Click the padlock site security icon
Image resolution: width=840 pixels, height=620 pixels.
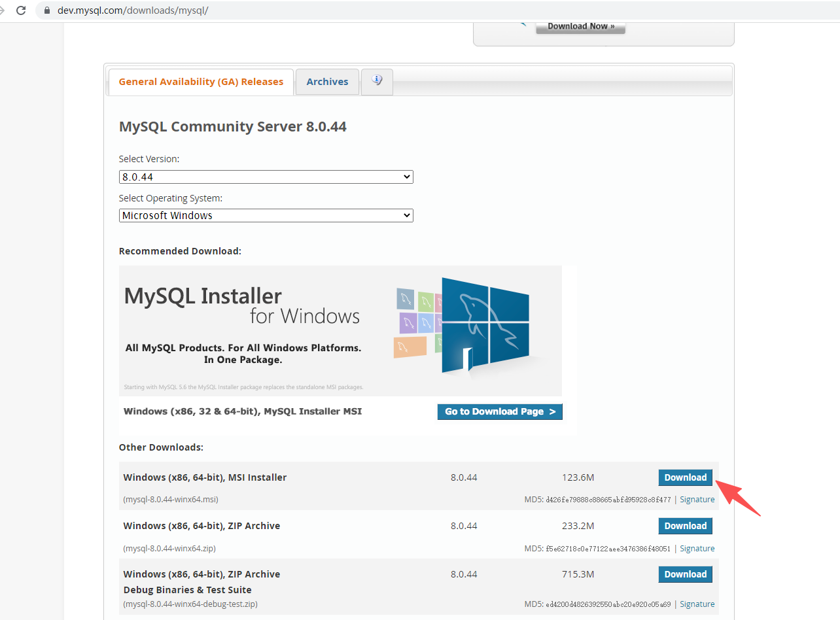pos(46,11)
